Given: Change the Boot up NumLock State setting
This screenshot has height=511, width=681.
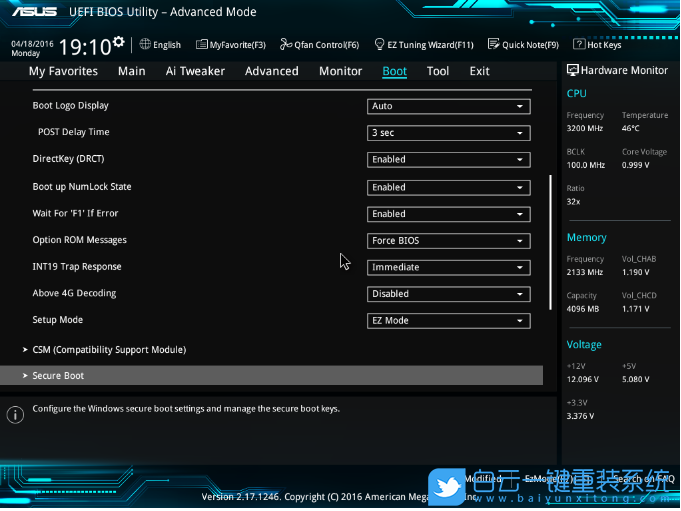Looking at the screenshot, I should pos(448,187).
